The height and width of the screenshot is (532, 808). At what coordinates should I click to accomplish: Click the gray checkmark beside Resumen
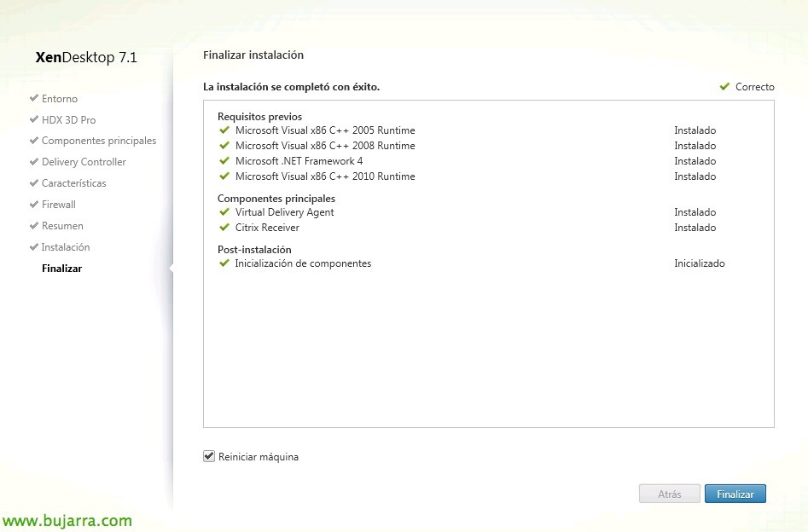click(x=34, y=226)
